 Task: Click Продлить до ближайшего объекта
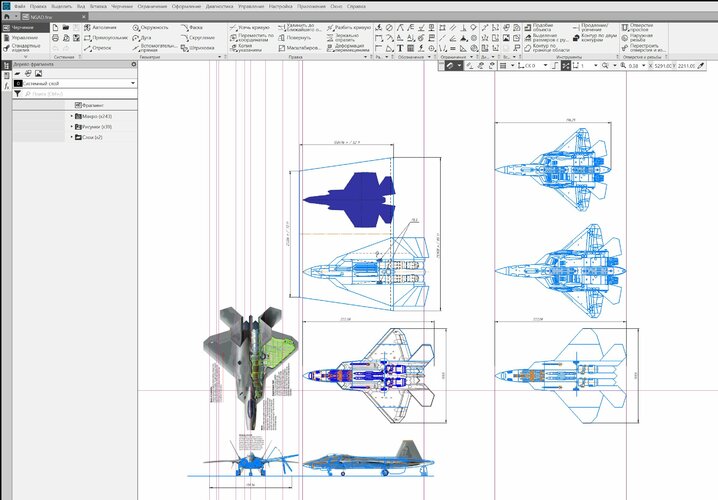tap(300, 27)
